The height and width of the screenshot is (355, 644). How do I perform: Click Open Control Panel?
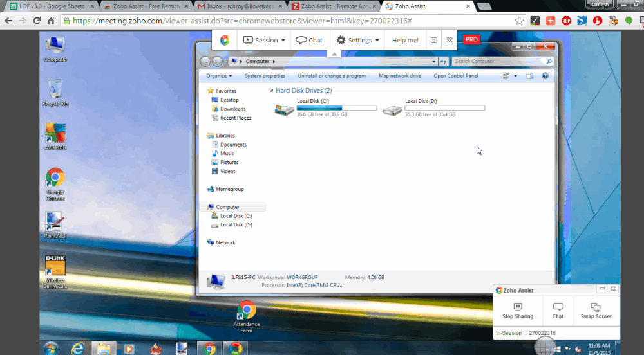455,76
